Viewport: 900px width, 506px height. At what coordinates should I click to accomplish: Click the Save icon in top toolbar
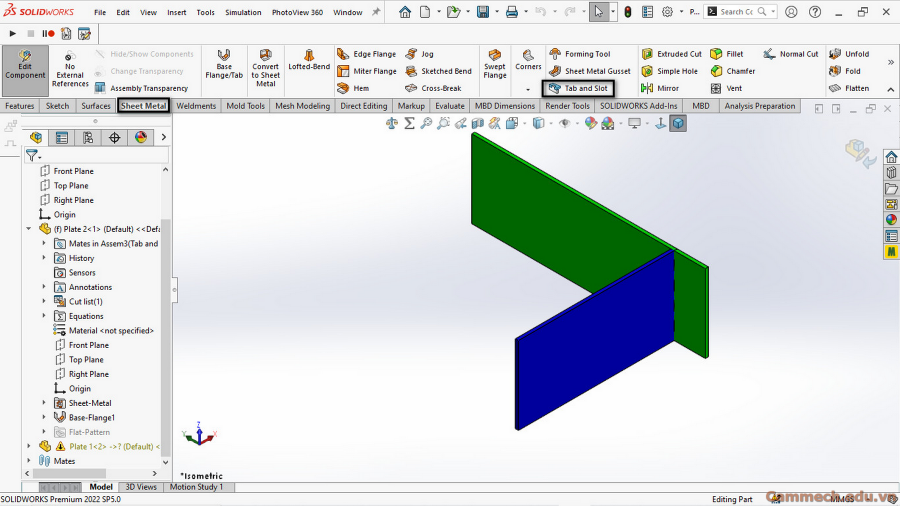tap(483, 11)
